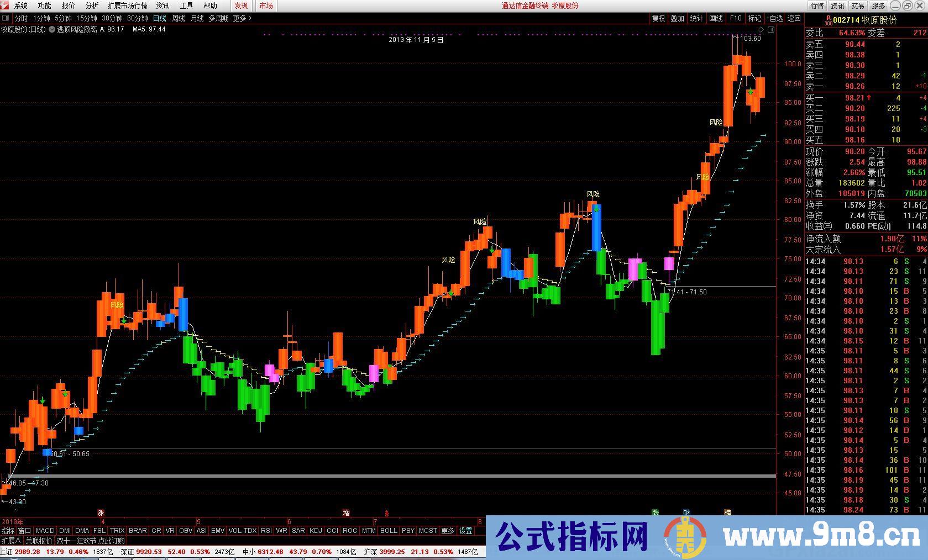Enable the KDJ indicator
Viewport: 928px width, 560px height.
[x=316, y=531]
